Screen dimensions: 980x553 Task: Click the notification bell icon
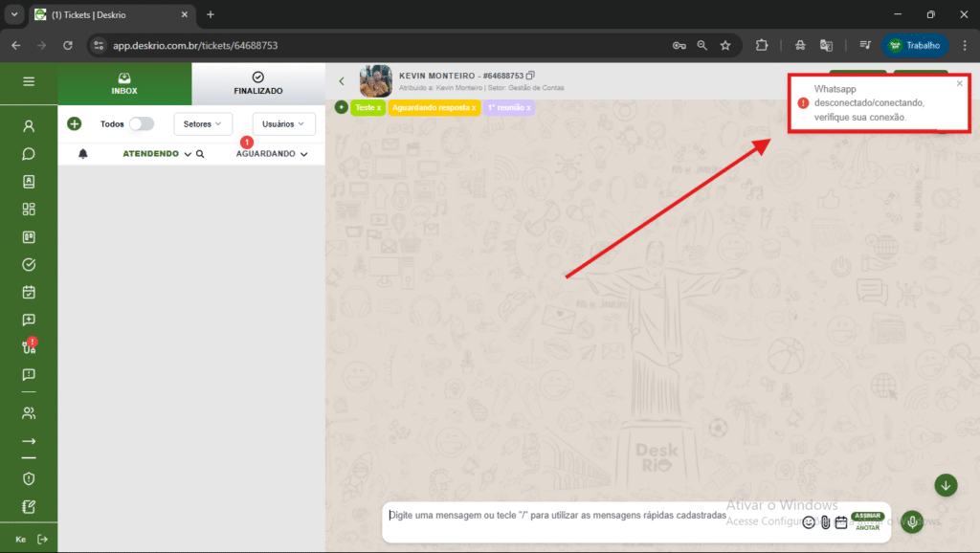[x=83, y=154]
